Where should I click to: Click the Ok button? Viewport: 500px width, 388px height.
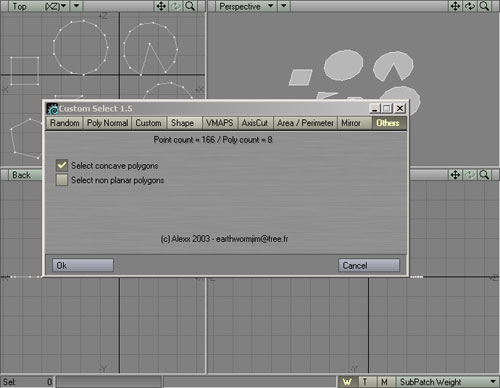point(83,266)
